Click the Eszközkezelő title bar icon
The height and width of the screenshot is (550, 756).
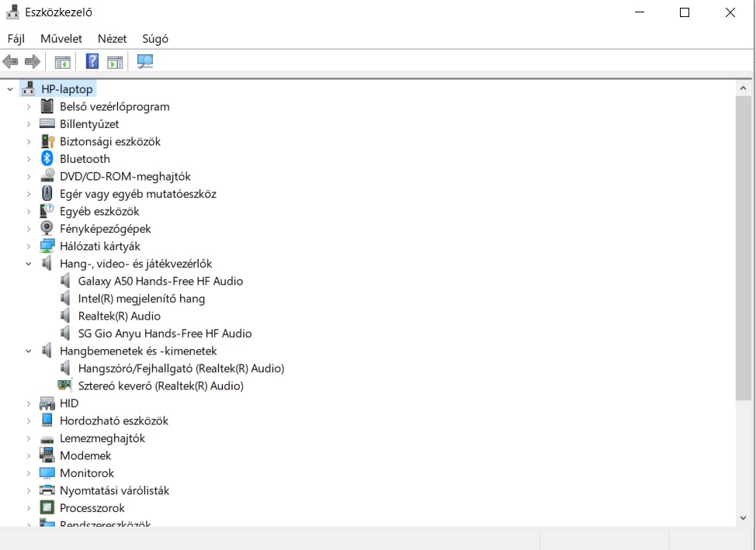coord(12,12)
